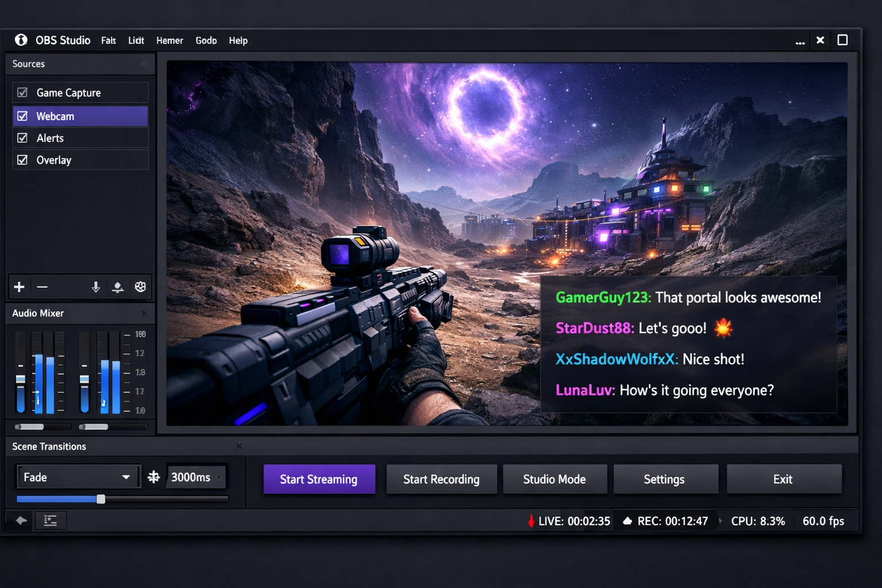Remove selected source with the minus icon
The width and height of the screenshot is (882, 588).
pos(42,287)
